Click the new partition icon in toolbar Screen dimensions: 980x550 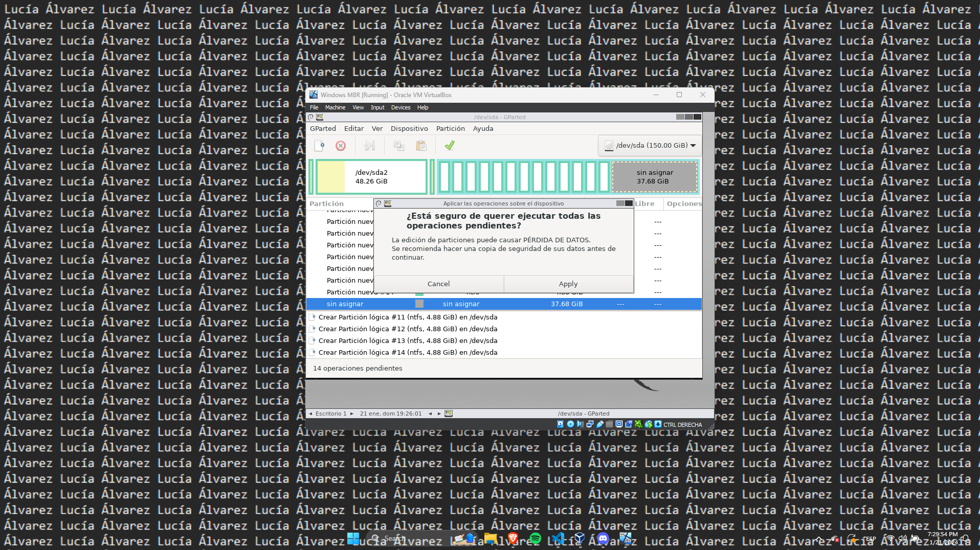point(319,146)
